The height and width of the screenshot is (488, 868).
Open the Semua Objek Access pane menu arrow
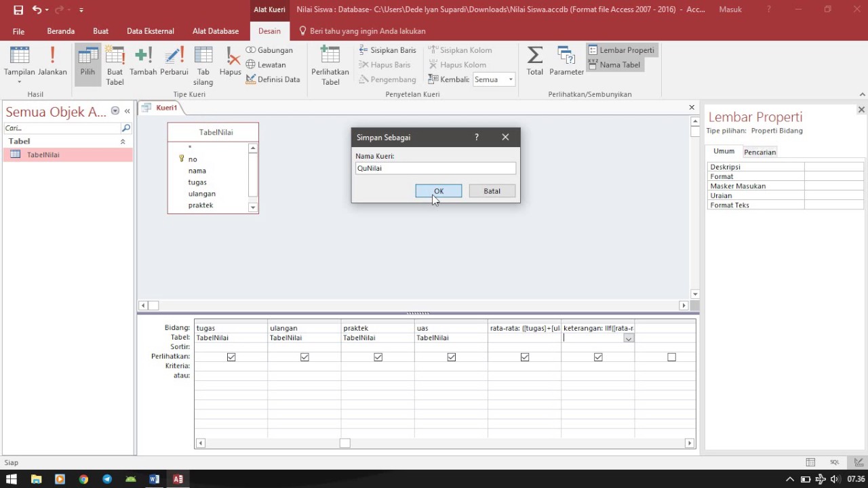[115, 111]
